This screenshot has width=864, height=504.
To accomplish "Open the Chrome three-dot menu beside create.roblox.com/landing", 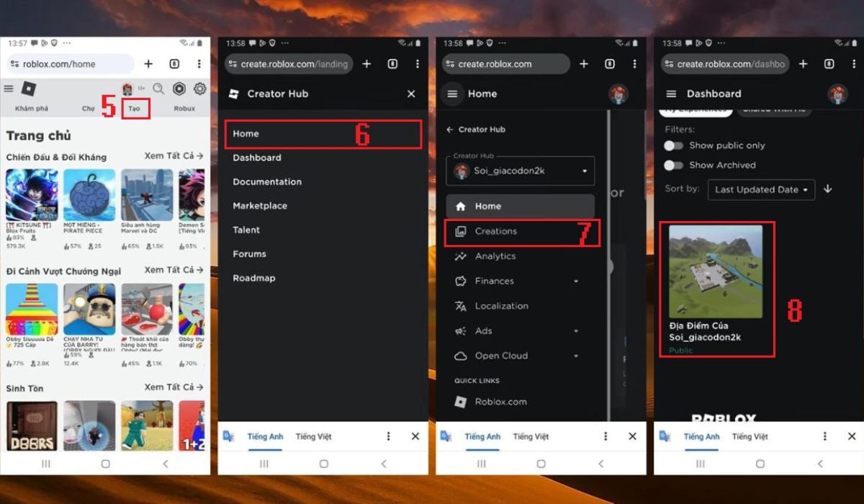I will tap(418, 64).
